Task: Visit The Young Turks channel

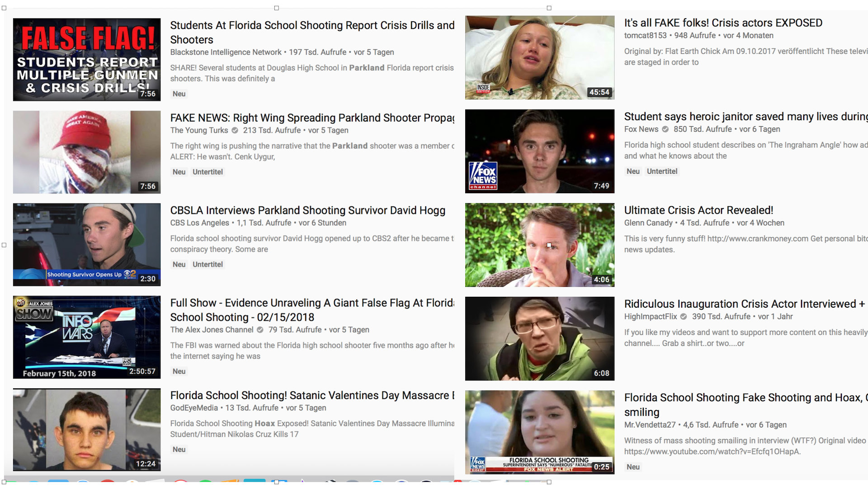Action: [x=199, y=130]
